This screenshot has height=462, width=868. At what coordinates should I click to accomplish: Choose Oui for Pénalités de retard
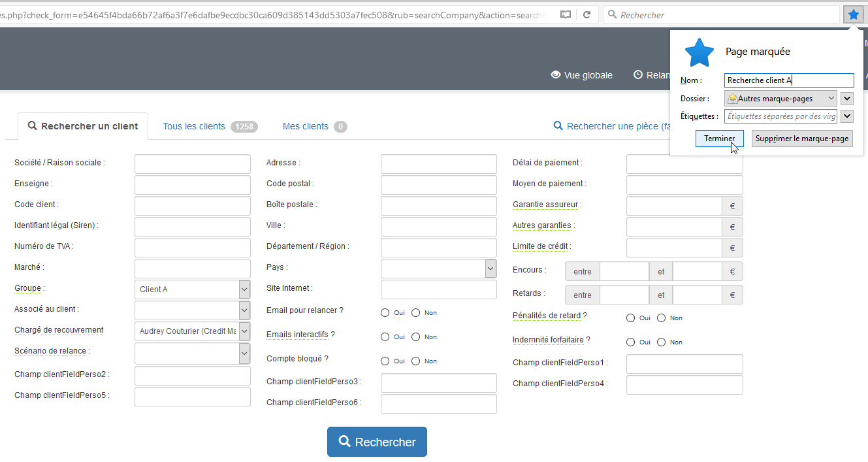630,318
